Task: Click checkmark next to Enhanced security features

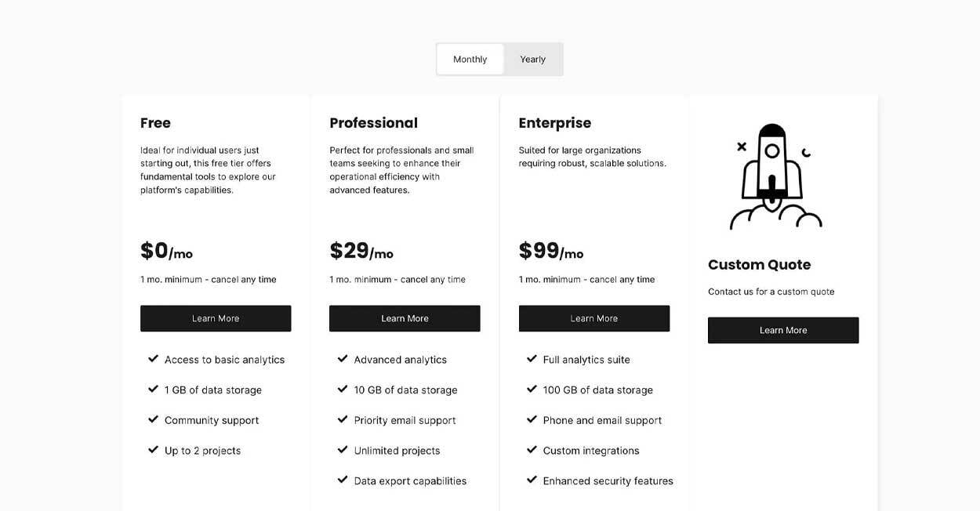Action: [532, 480]
